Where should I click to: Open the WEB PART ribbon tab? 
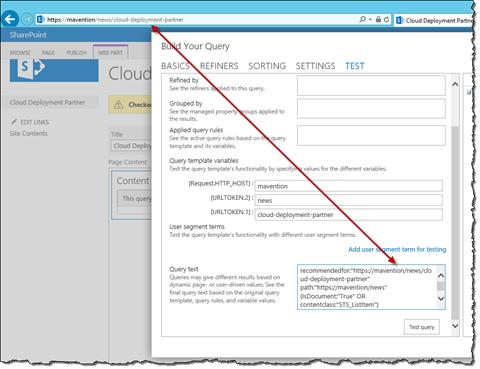(110, 53)
